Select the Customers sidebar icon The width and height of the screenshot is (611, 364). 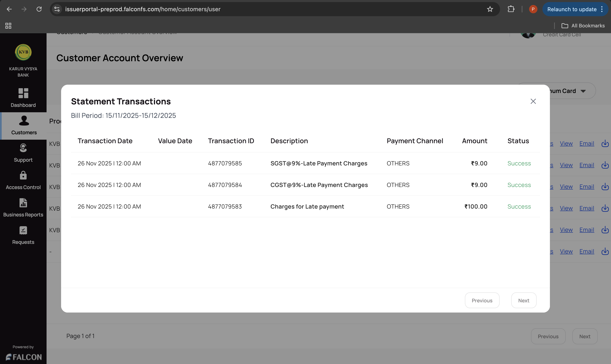click(x=24, y=125)
